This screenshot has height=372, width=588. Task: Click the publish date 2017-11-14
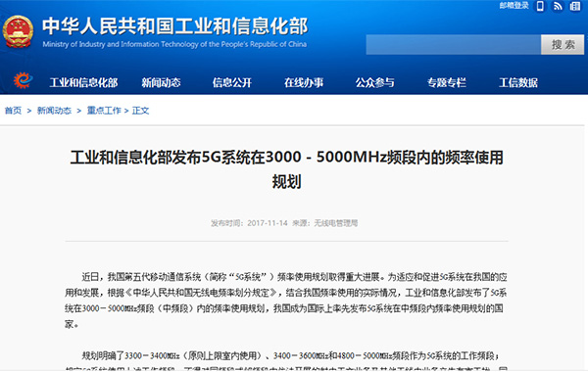[x=268, y=223]
